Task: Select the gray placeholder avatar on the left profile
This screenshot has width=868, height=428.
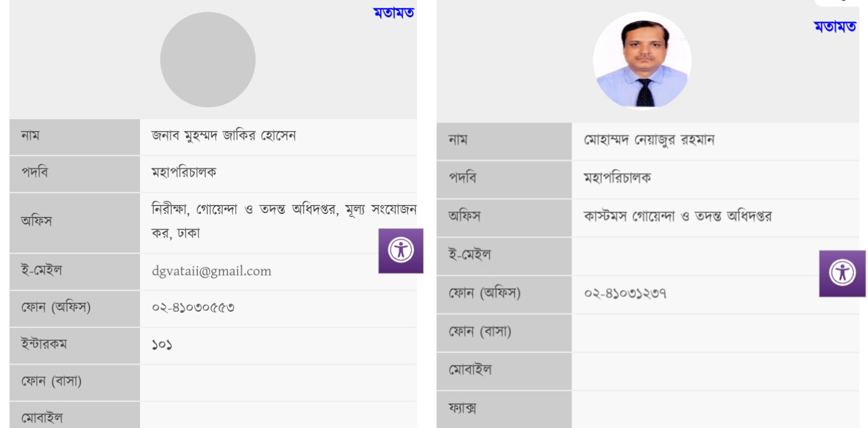Action: (209, 59)
